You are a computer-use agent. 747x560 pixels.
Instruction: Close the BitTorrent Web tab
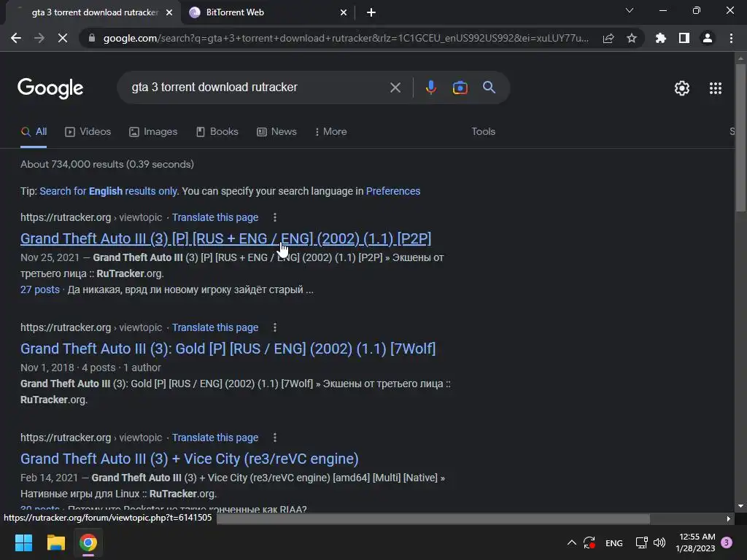(344, 12)
